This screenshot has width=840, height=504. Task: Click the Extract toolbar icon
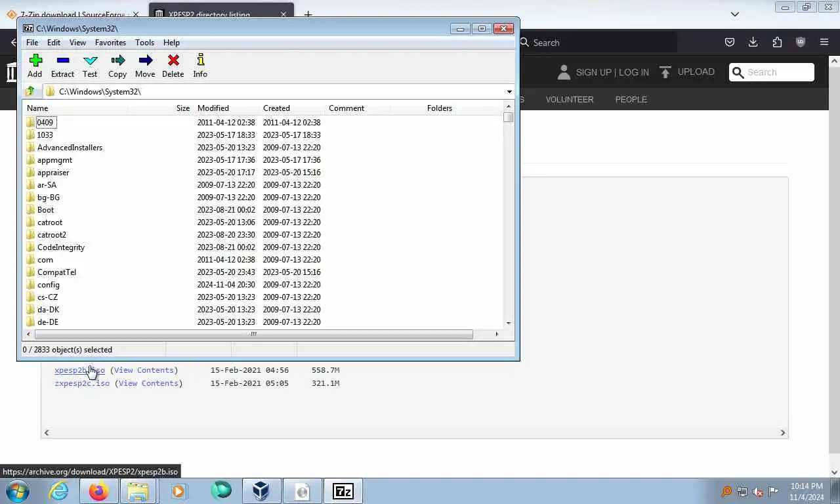[x=63, y=66]
